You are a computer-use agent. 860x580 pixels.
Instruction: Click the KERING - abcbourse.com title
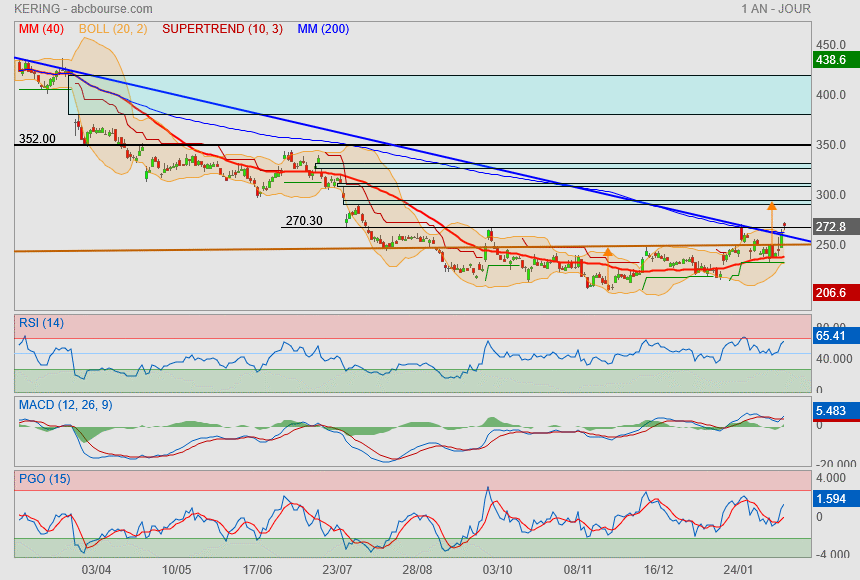pos(83,9)
